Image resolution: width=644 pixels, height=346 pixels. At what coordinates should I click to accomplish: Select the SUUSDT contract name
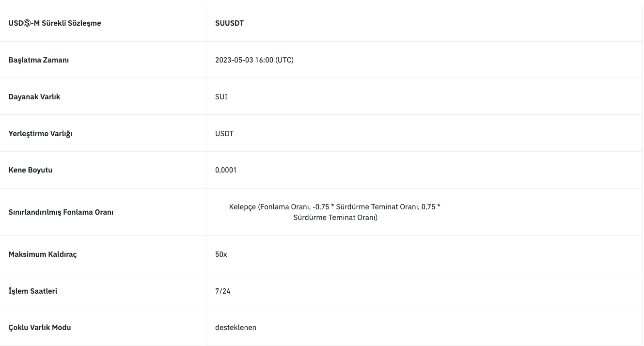tap(229, 23)
